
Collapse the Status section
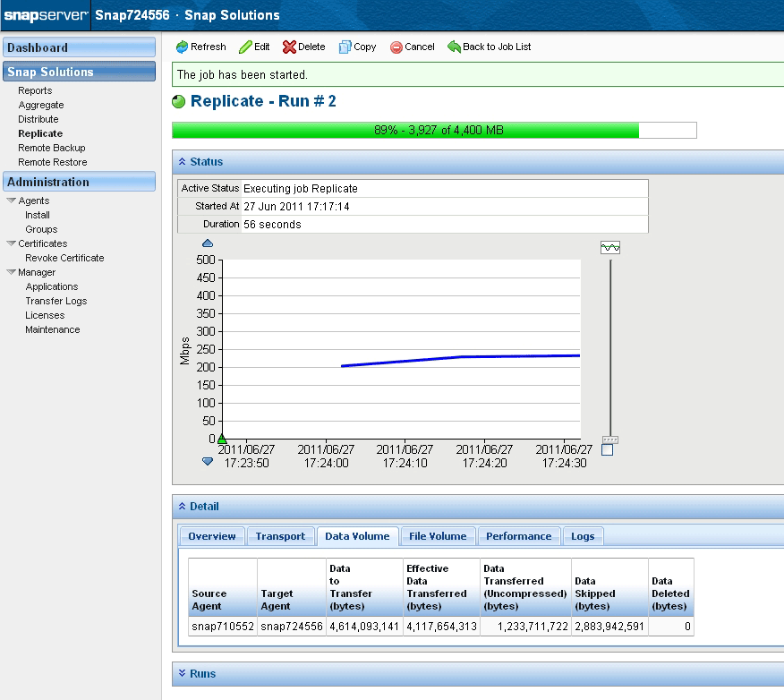(x=182, y=162)
